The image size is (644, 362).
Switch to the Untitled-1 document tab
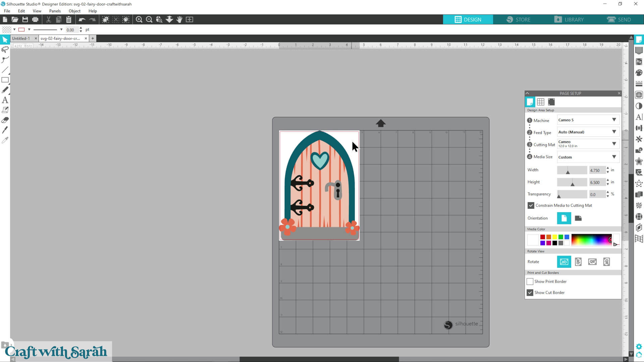21,39
